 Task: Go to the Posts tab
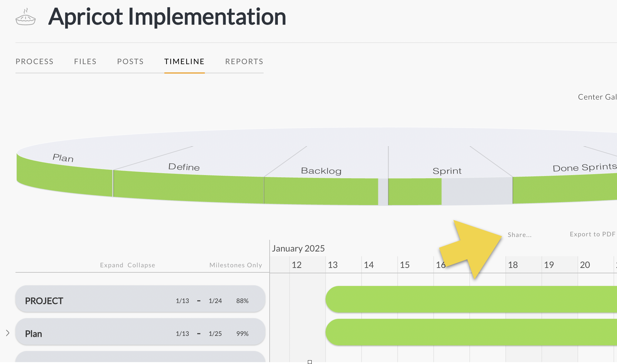pyautogui.click(x=130, y=62)
